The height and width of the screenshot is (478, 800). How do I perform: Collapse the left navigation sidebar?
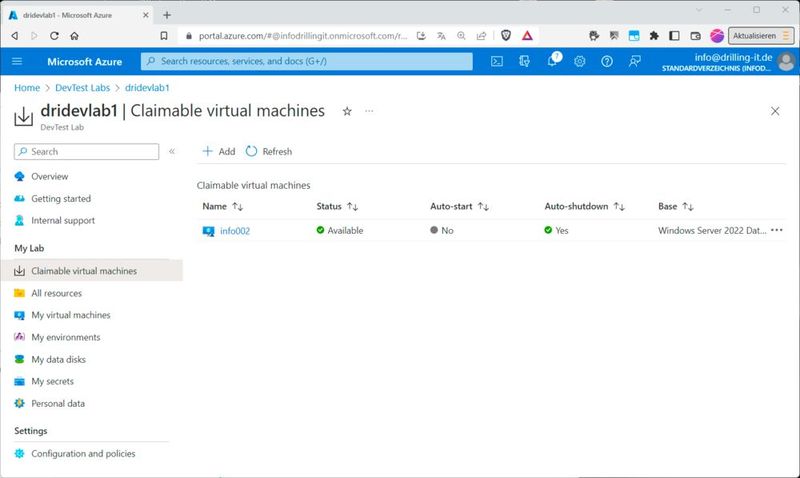point(172,151)
